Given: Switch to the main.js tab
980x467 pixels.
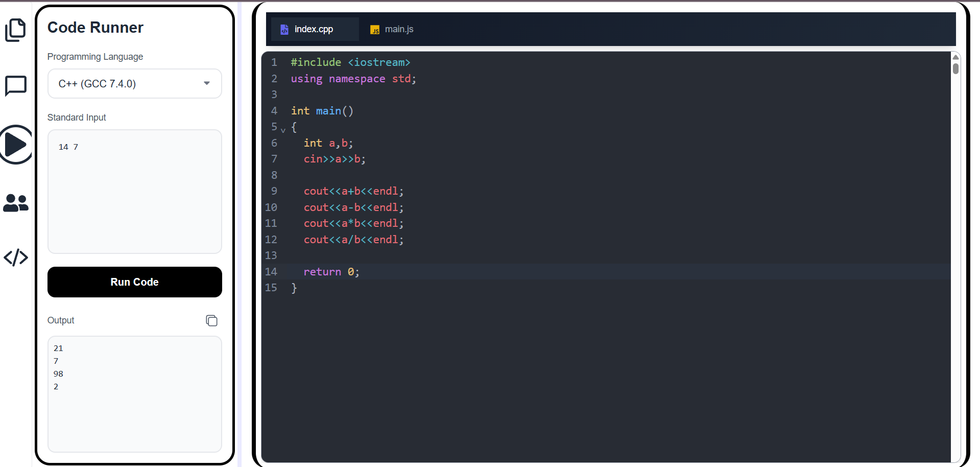Looking at the screenshot, I should [x=398, y=29].
